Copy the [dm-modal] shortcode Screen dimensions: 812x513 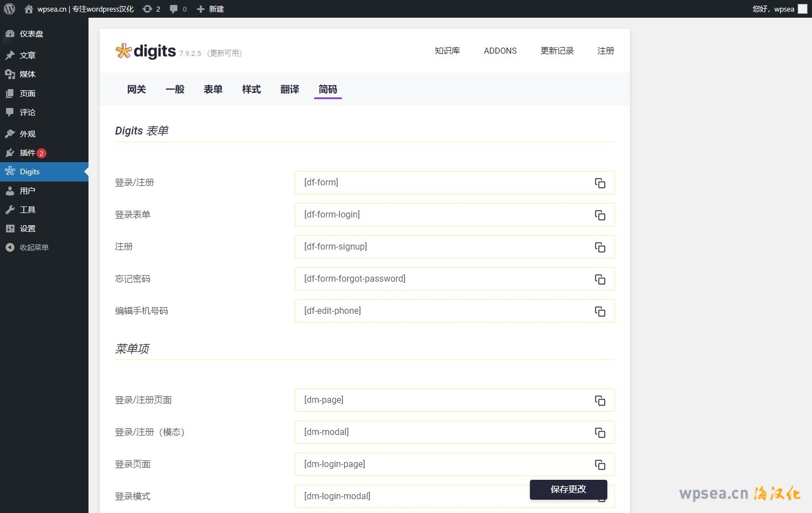pos(600,433)
